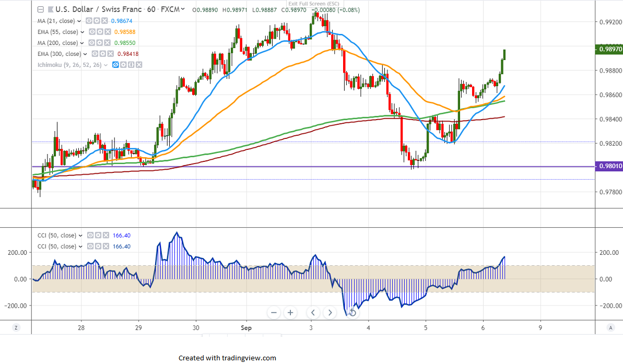Reset chart view with the circular arrow button
Viewport: 623px width, 364px height.
point(352,313)
